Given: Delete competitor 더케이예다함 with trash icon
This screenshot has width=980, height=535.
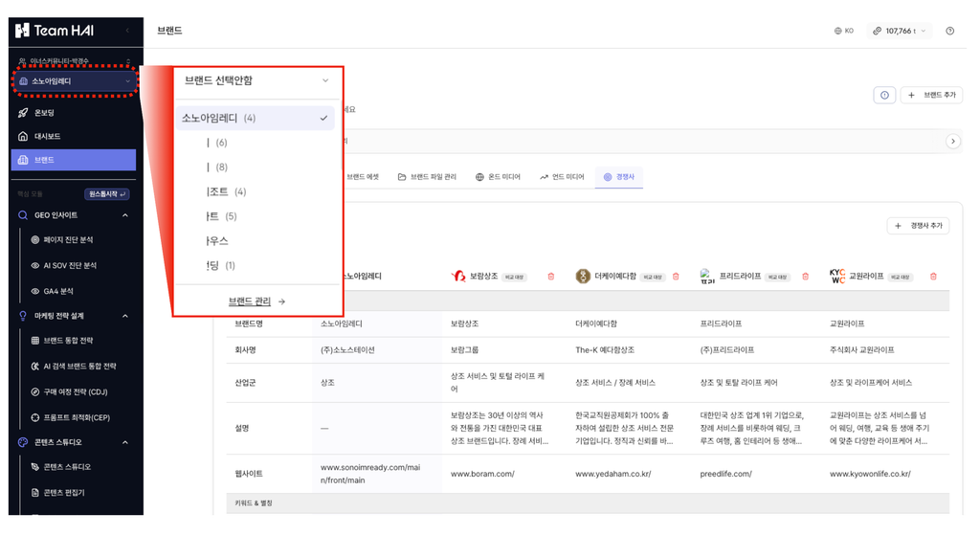Looking at the screenshot, I should point(676,277).
